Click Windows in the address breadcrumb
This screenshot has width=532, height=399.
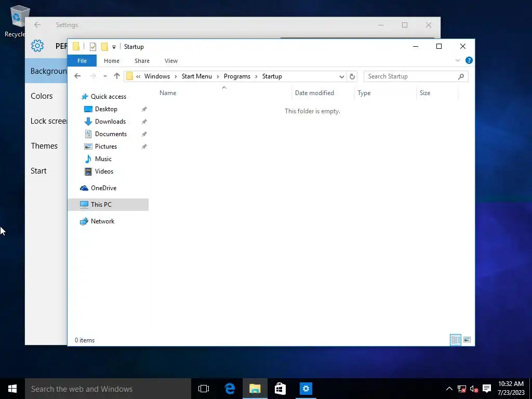coord(157,76)
